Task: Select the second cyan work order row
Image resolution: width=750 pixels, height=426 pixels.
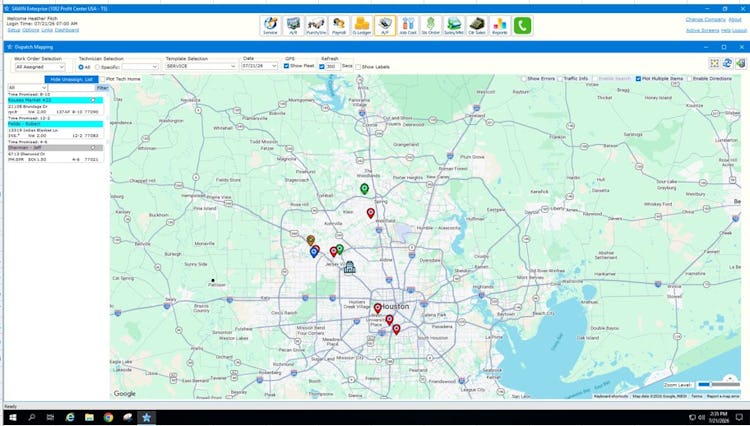Action: (55, 124)
